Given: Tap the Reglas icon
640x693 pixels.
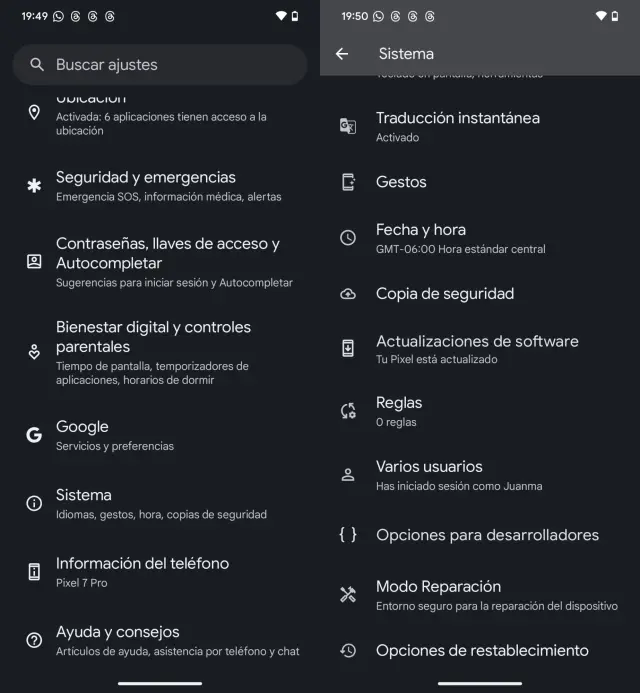Looking at the screenshot, I should pyautogui.click(x=348, y=411).
